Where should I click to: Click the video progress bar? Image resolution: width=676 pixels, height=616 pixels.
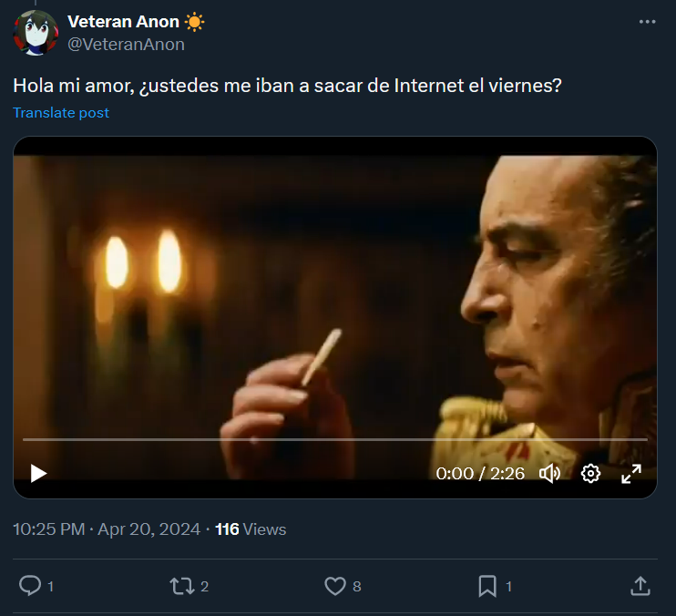[x=334, y=439]
